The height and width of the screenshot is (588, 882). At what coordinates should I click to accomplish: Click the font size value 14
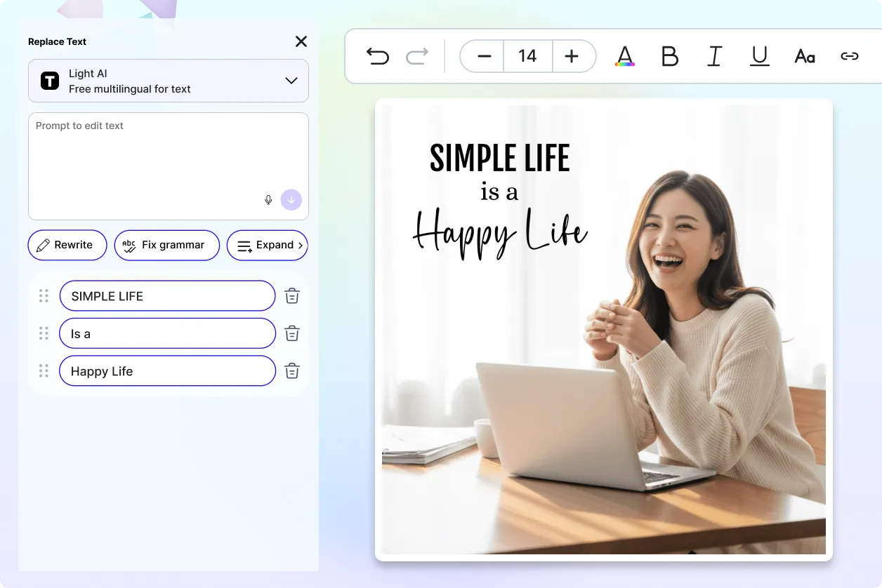(x=528, y=56)
